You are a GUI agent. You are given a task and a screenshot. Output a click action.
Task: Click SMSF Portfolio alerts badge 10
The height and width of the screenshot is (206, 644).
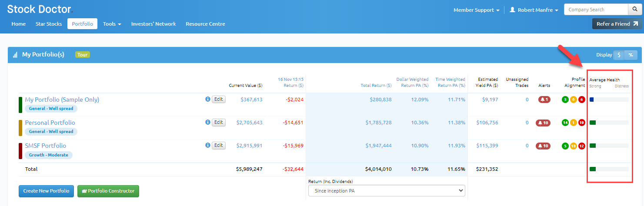pos(544,146)
